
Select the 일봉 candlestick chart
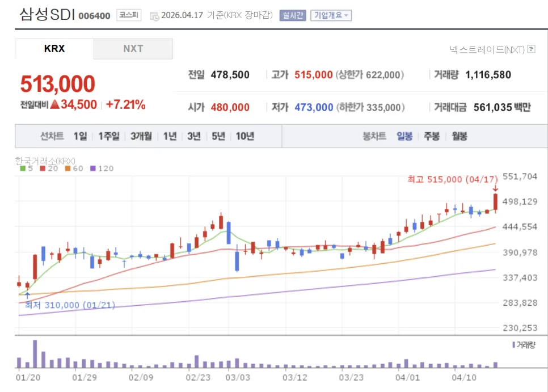point(404,136)
